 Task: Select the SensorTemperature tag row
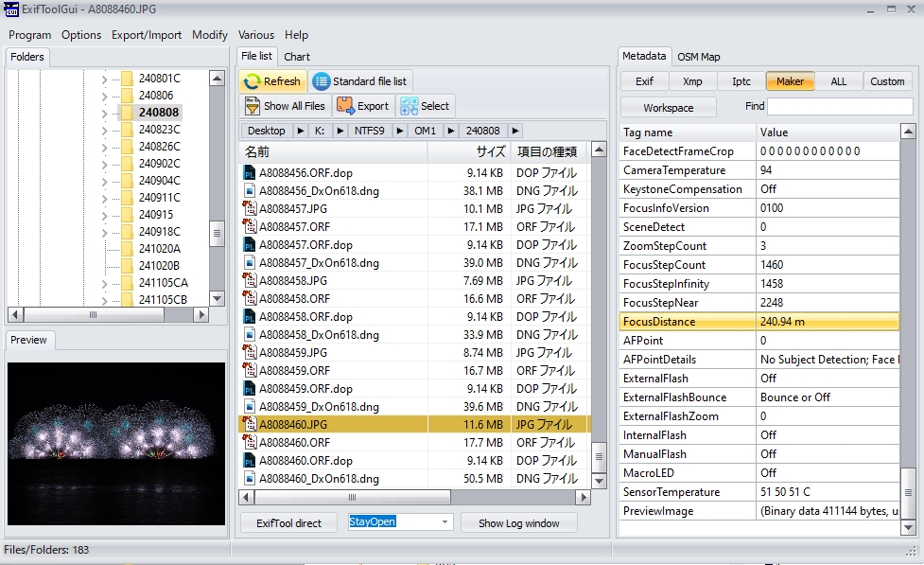click(x=759, y=492)
